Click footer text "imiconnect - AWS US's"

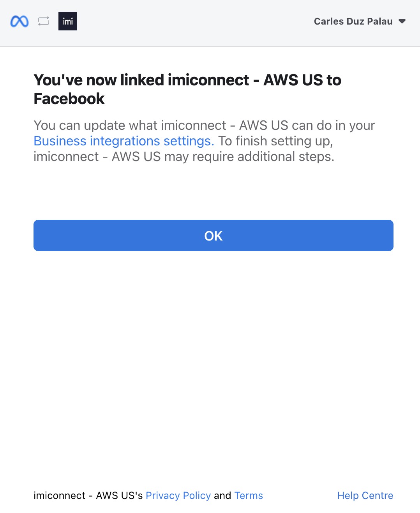tap(88, 495)
